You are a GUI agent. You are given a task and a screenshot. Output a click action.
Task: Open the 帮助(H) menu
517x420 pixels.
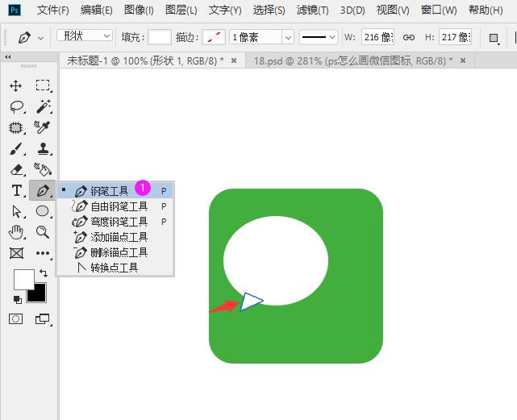[486, 10]
